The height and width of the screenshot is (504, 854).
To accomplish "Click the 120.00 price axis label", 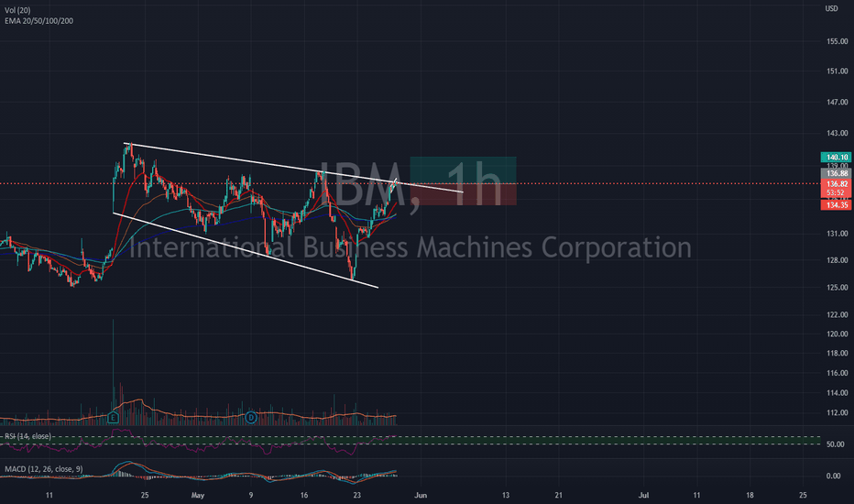I will tap(838, 334).
